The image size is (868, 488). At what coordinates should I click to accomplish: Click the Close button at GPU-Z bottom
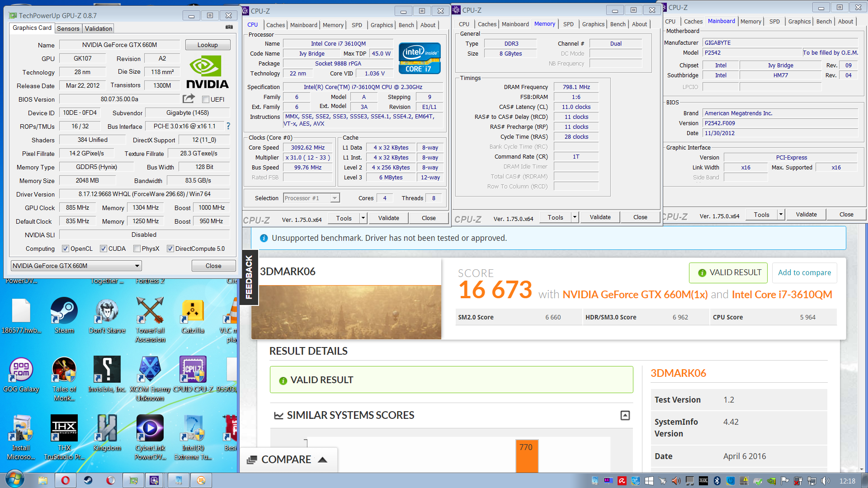tap(213, 266)
